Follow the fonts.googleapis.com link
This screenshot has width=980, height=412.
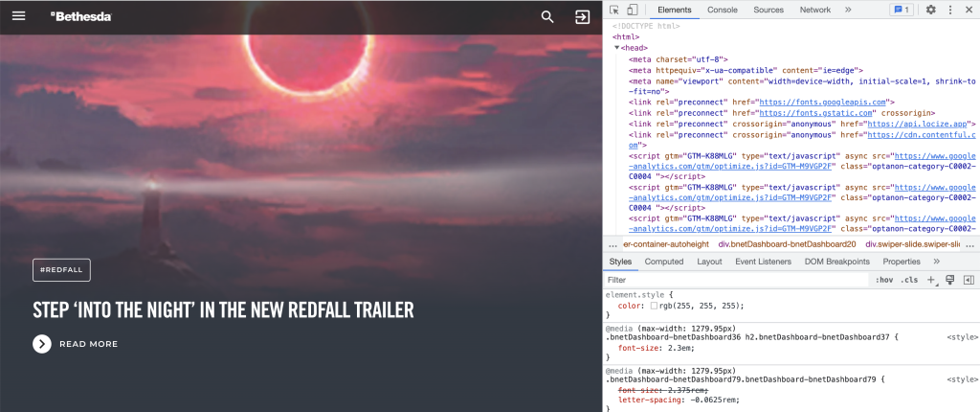[822, 102]
